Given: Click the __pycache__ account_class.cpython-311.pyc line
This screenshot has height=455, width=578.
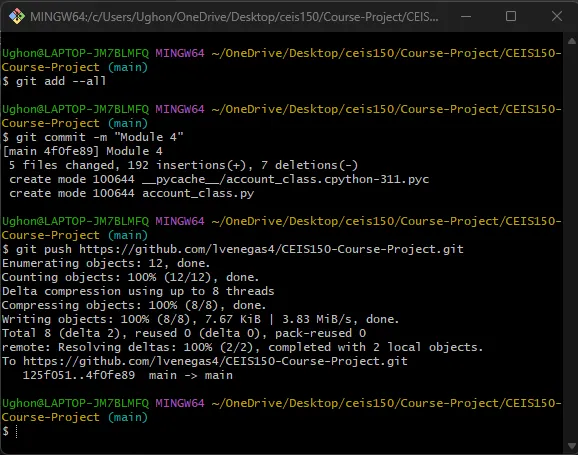Looking at the screenshot, I should (x=219, y=179).
